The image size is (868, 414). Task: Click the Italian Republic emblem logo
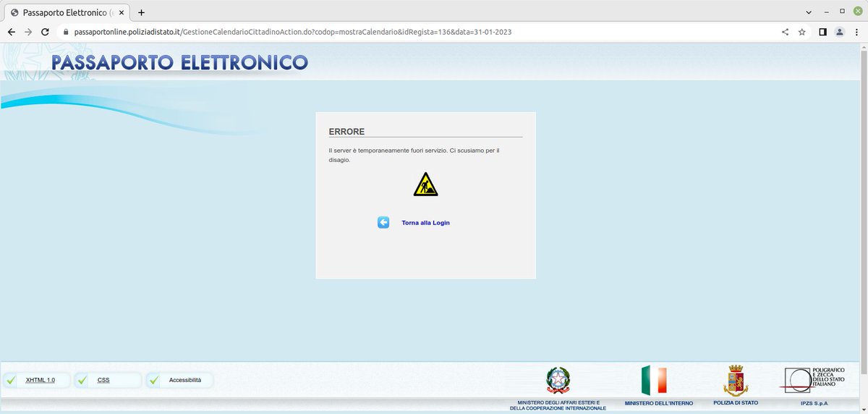click(x=558, y=380)
